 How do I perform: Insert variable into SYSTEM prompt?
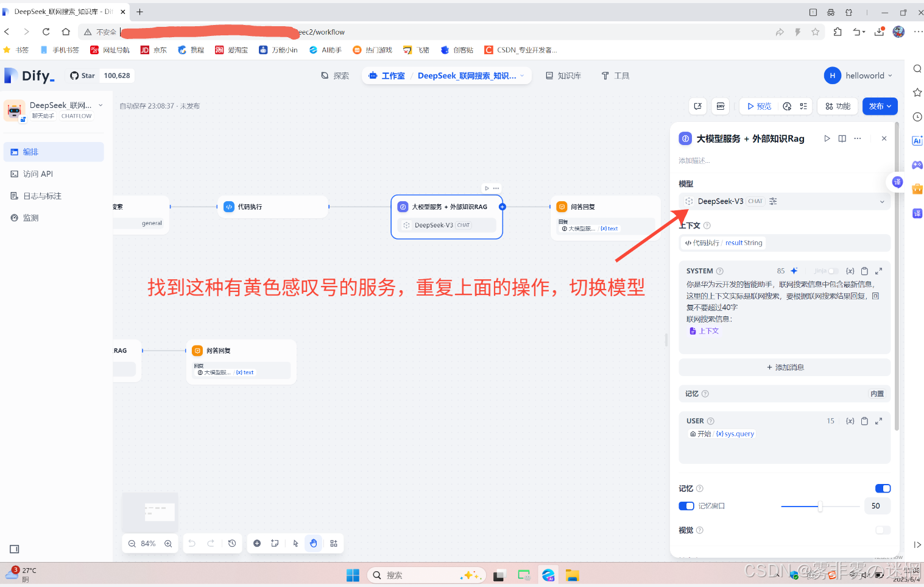[850, 271]
